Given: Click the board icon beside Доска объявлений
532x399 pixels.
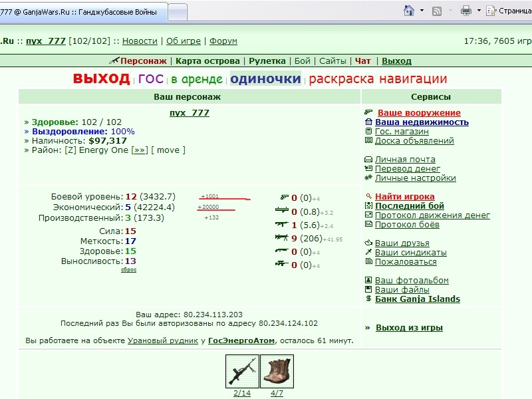Looking at the screenshot, I should click(x=368, y=140).
